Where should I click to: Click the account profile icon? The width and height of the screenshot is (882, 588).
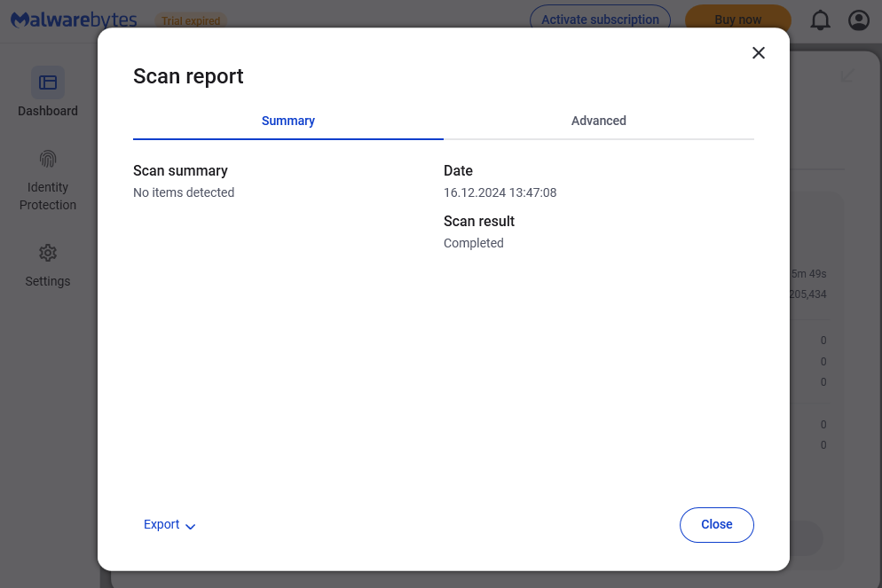[x=859, y=20]
